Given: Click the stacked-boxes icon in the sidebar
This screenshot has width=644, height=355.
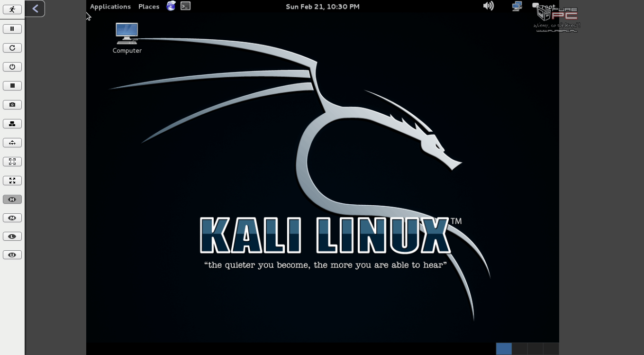Looking at the screenshot, I should (12, 123).
